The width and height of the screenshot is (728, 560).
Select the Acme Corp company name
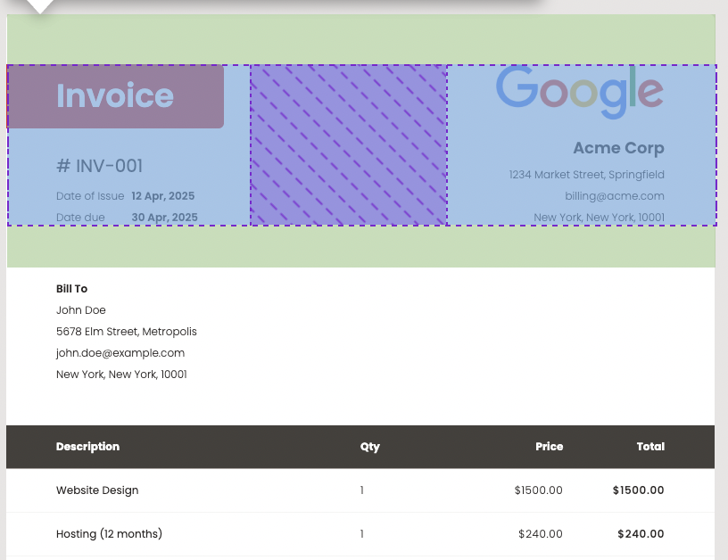(618, 148)
